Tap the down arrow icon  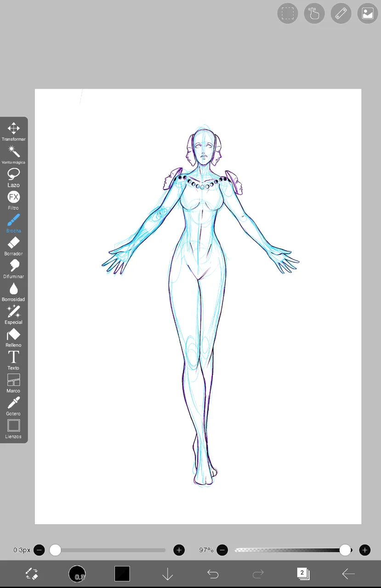pyautogui.click(x=167, y=574)
